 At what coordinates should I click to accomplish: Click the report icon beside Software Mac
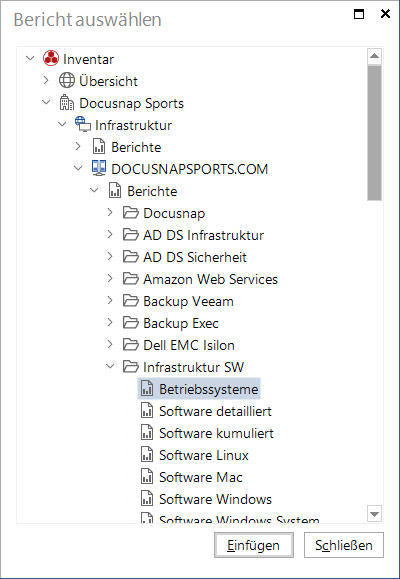click(147, 477)
